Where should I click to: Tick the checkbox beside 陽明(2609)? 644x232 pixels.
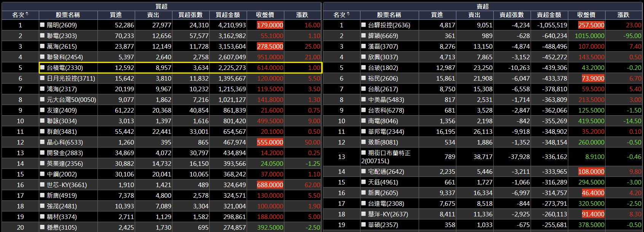43,25
